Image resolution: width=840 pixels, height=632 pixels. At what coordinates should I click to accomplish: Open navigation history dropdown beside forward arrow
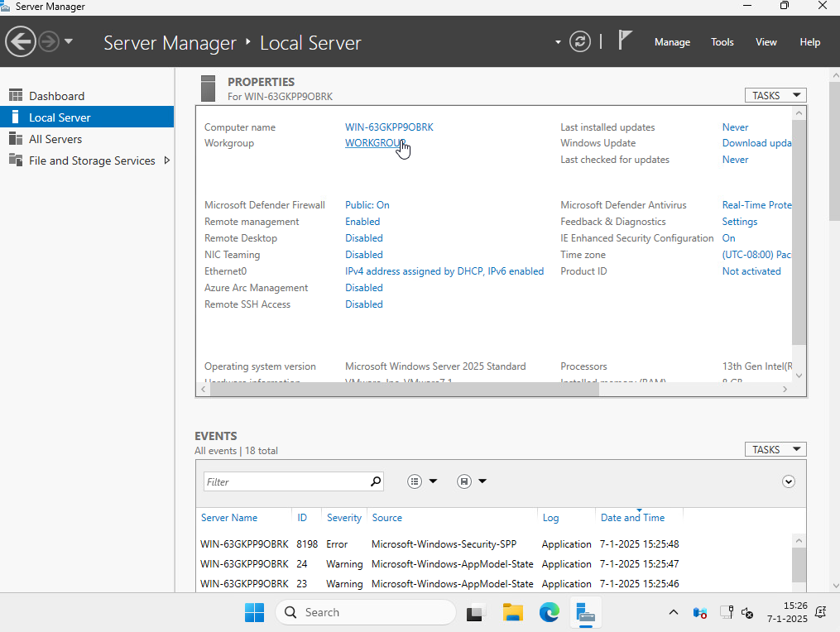69,41
